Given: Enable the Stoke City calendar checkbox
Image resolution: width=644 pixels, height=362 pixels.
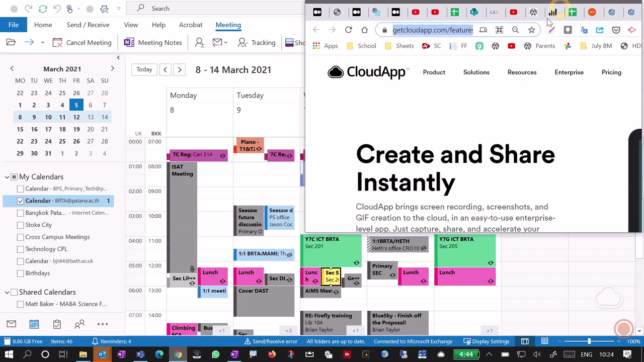Looking at the screenshot, I should pos(20,225).
